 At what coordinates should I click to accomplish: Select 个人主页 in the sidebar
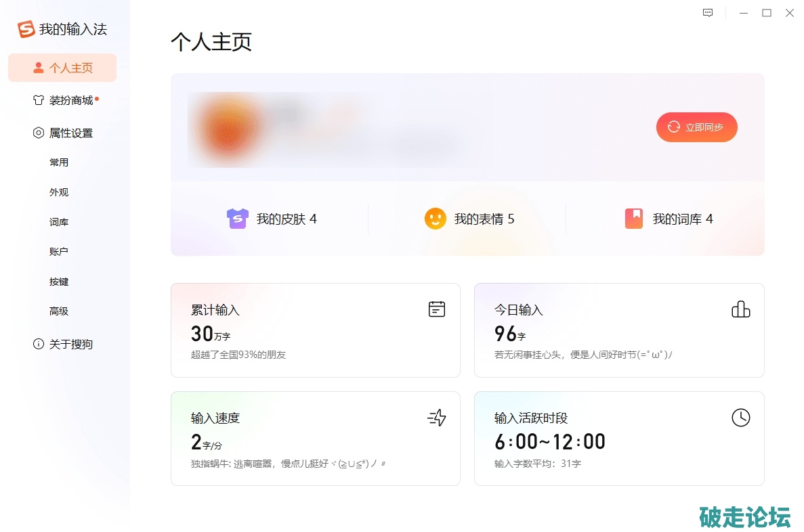[x=62, y=68]
